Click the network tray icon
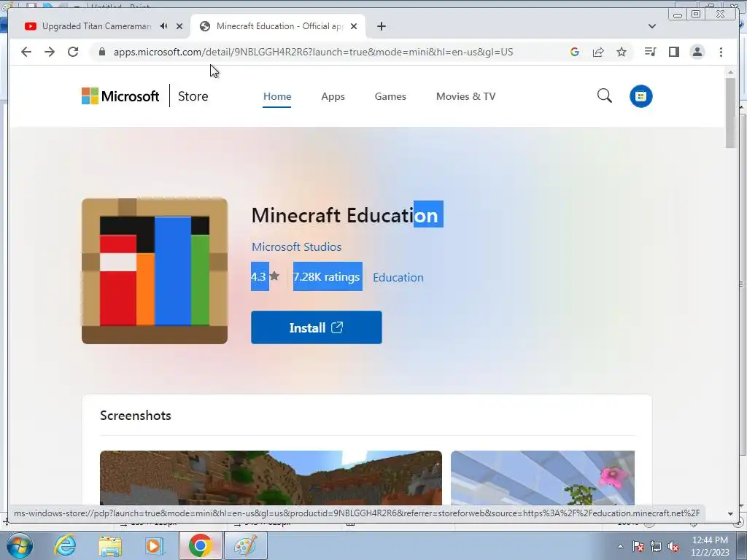Screen dimensions: 747x560 click(656, 547)
